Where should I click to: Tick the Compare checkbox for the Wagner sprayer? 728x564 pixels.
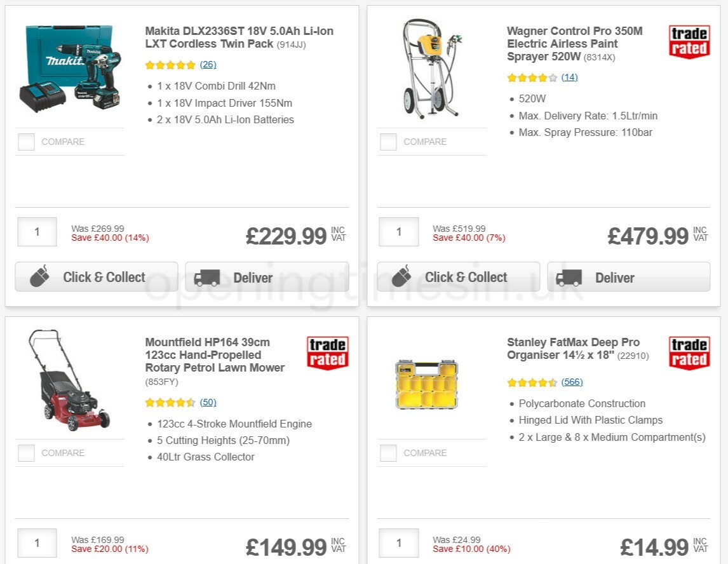388,142
